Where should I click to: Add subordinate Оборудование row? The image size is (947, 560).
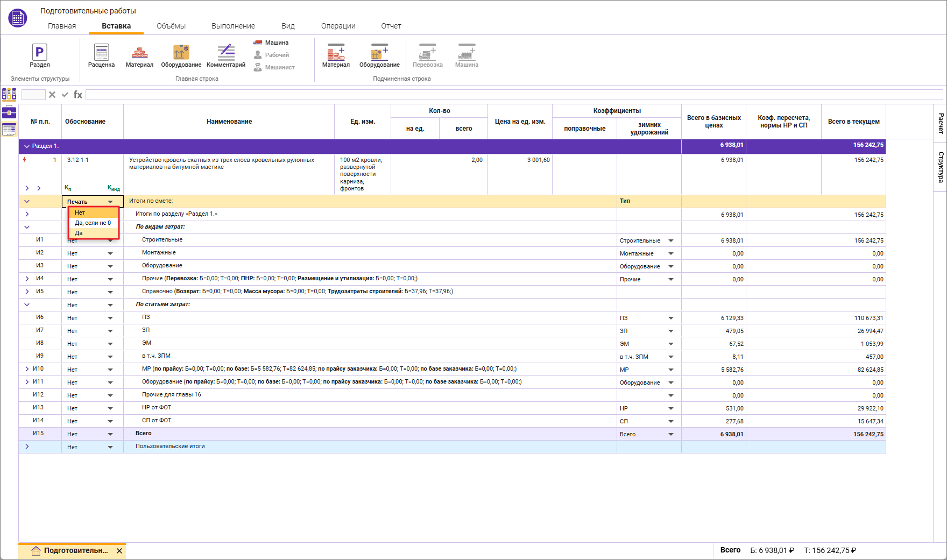coord(379,55)
